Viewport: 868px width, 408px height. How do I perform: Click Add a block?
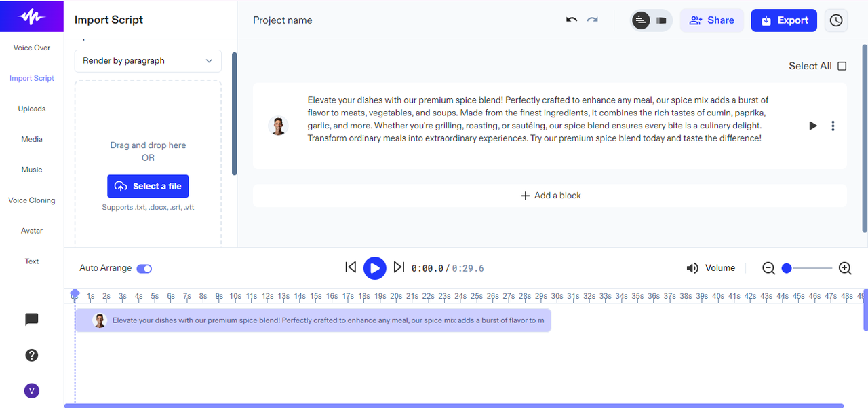pyautogui.click(x=550, y=196)
